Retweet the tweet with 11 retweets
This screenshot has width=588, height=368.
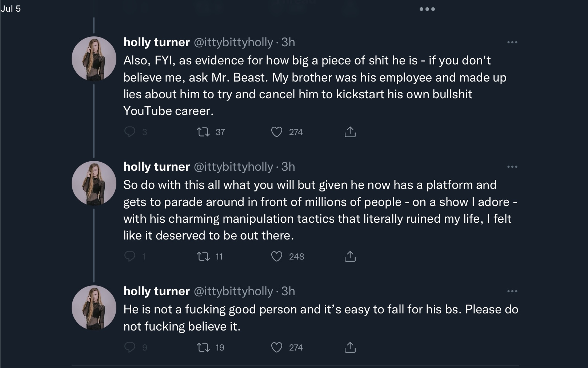pyautogui.click(x=203, y=256)
